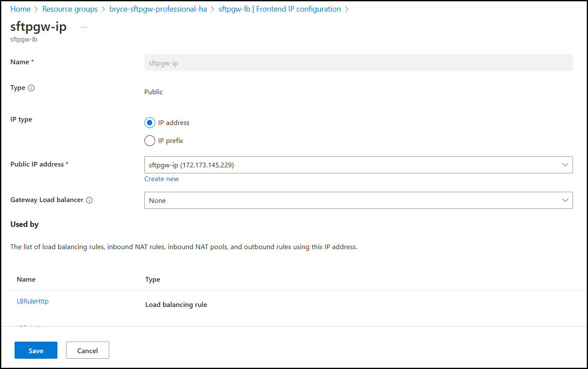Open the Public IP address dropdown

(358, 165)
